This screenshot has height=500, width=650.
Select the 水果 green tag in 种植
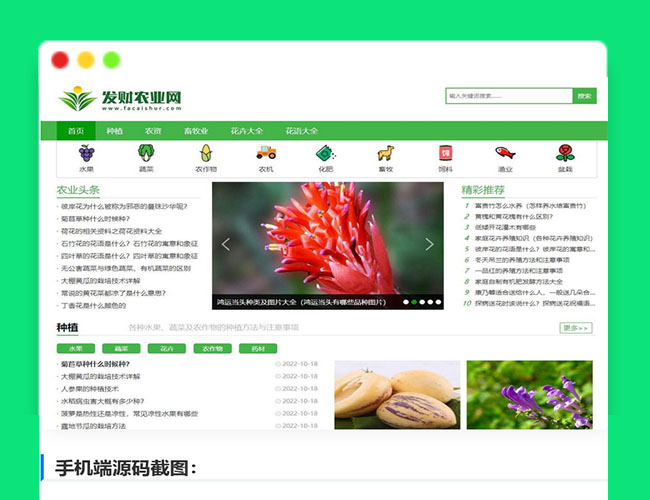coord(76,349)
